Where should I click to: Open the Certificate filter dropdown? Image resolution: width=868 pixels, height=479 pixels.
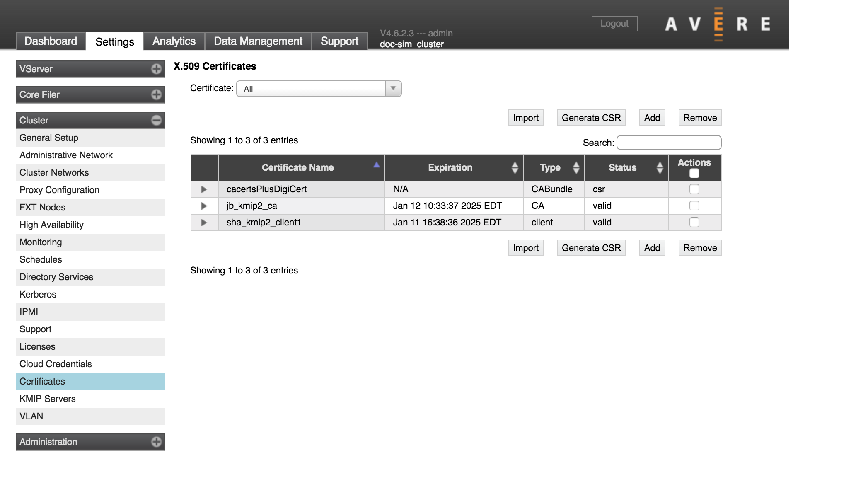pyautogui.click(x=392, y=88)
